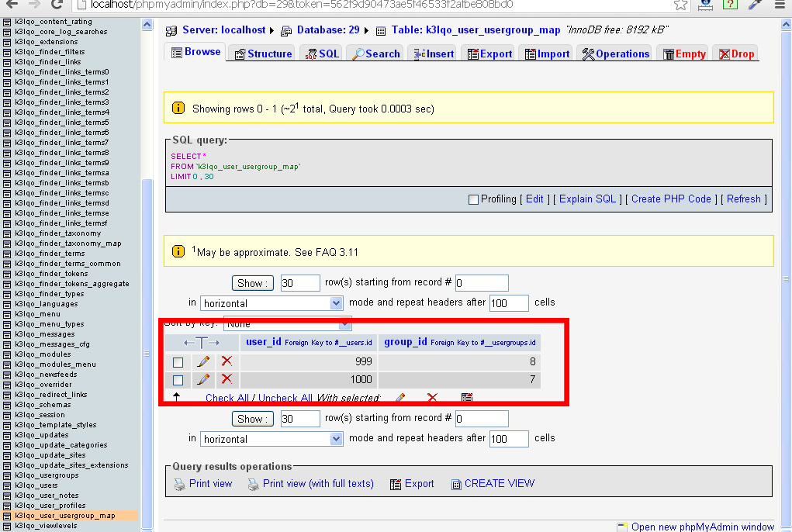
Task: Click the left table list scrollbar
Action: pos(147,233)
